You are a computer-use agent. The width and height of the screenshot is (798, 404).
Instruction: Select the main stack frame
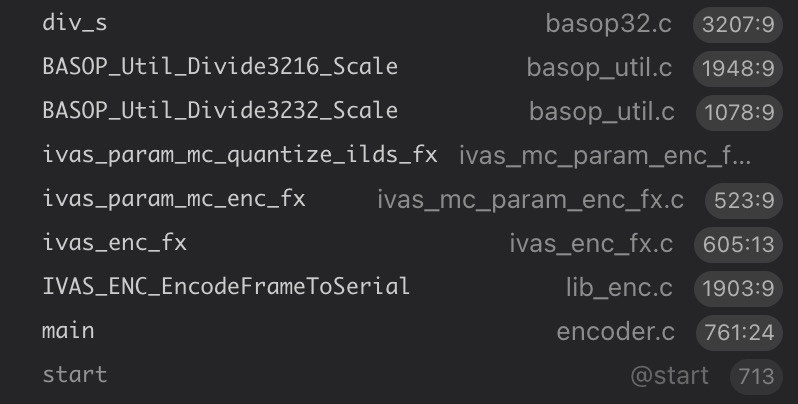68,331
